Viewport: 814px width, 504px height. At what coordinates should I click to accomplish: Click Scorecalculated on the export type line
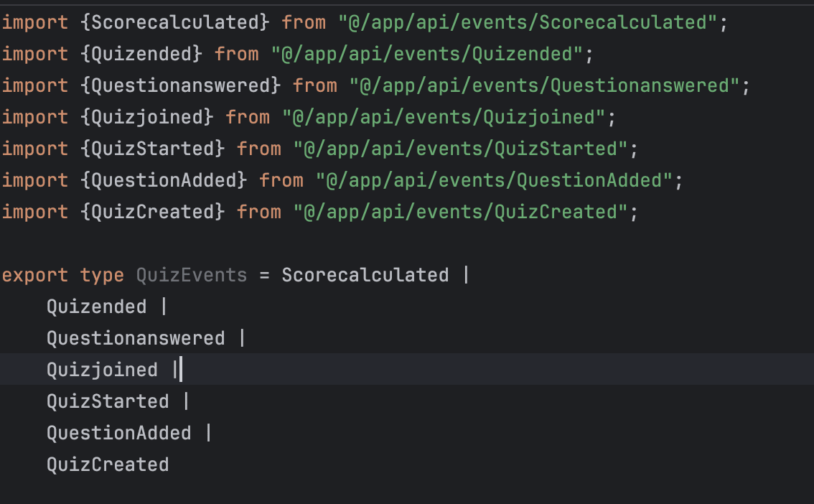coord(365,275)
